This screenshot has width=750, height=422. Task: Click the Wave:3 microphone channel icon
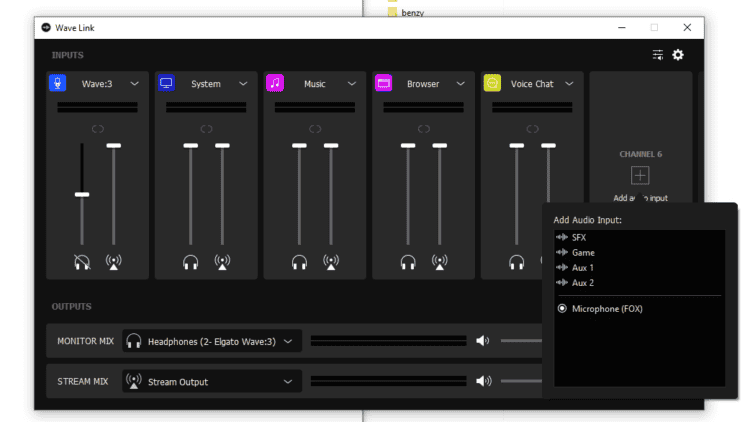pos(57,83)
